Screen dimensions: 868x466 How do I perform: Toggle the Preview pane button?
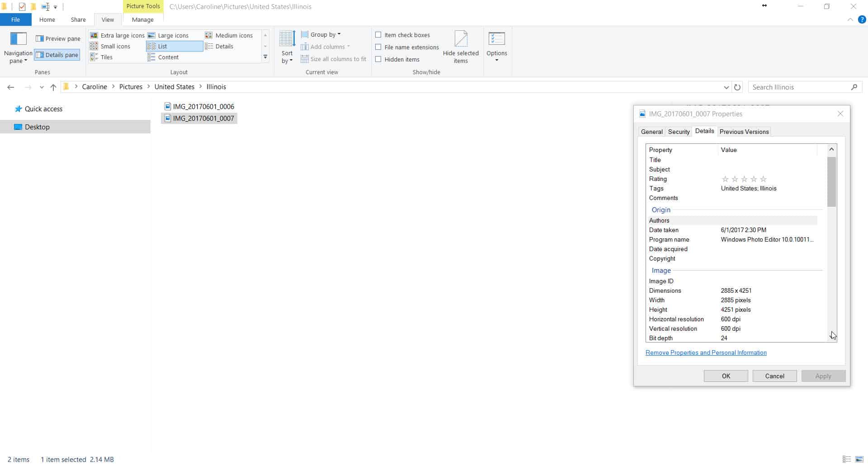coord(58,38)
